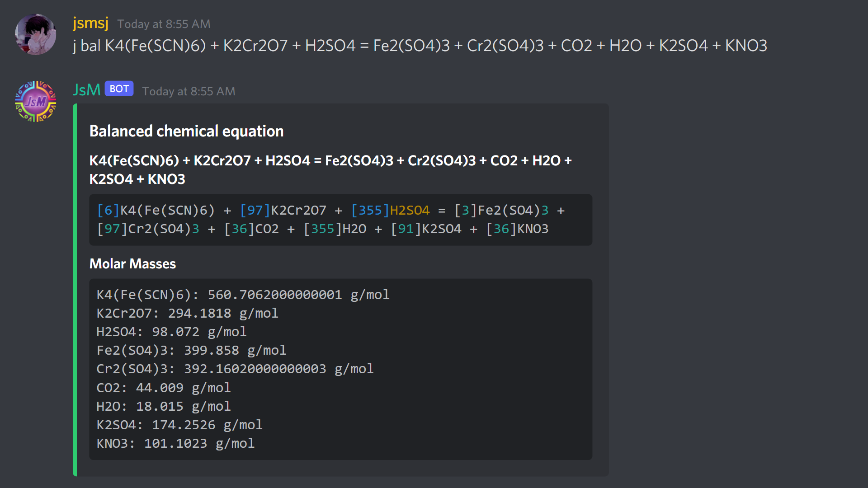
Task: Click the BOT tag badge
Action: (119, 89)
